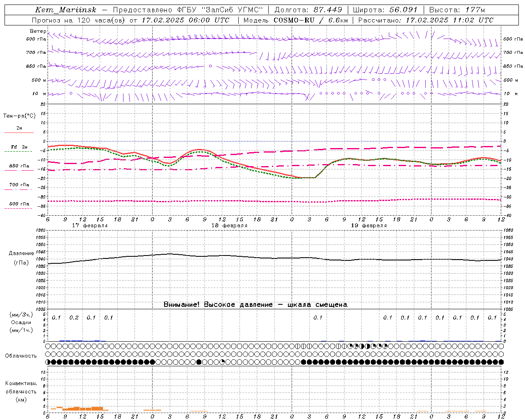This screenshot has width=525, height=420.
Task: Click the (мм/1ч.) precipitation unit label
Action: coord(21,330)
